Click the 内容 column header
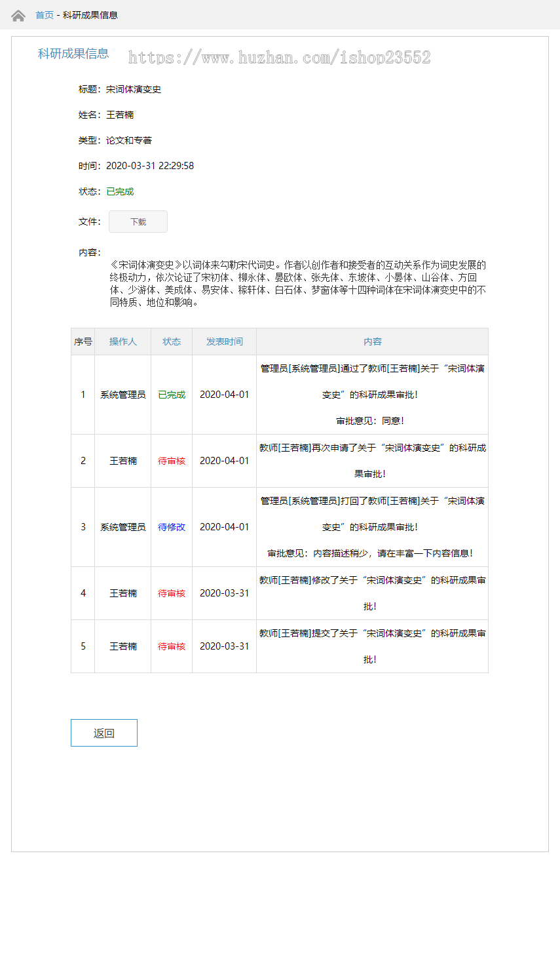 pos(371,342)
